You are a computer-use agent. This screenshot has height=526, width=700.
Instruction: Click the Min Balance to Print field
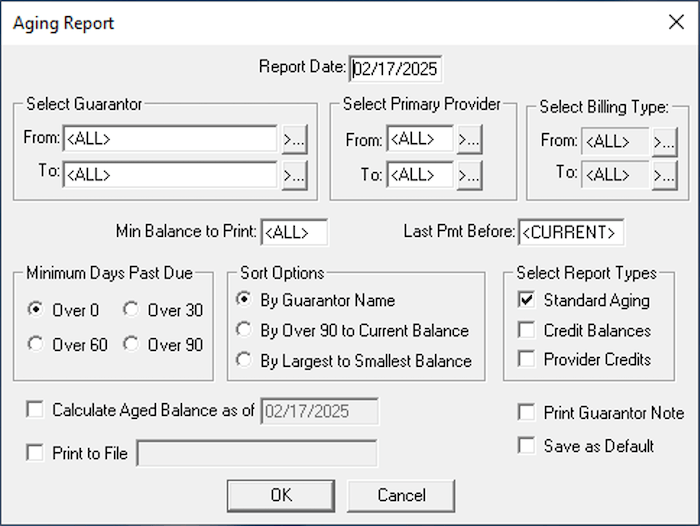pos(294,233)
